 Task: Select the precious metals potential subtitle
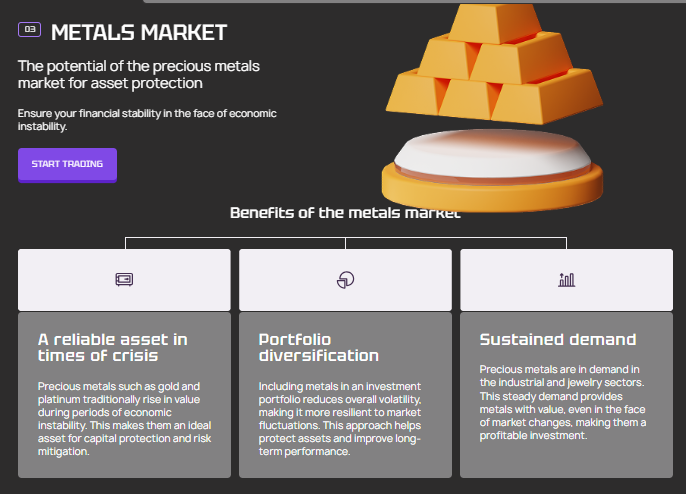point(139,74)
